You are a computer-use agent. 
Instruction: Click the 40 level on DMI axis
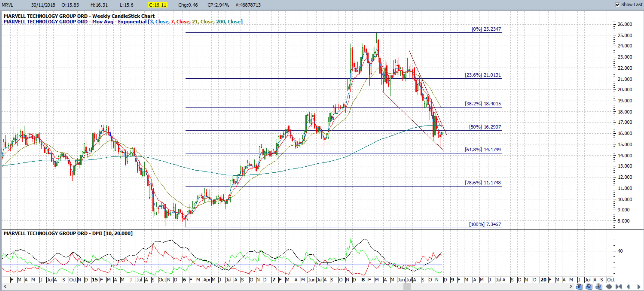click(x=620, y=251)
